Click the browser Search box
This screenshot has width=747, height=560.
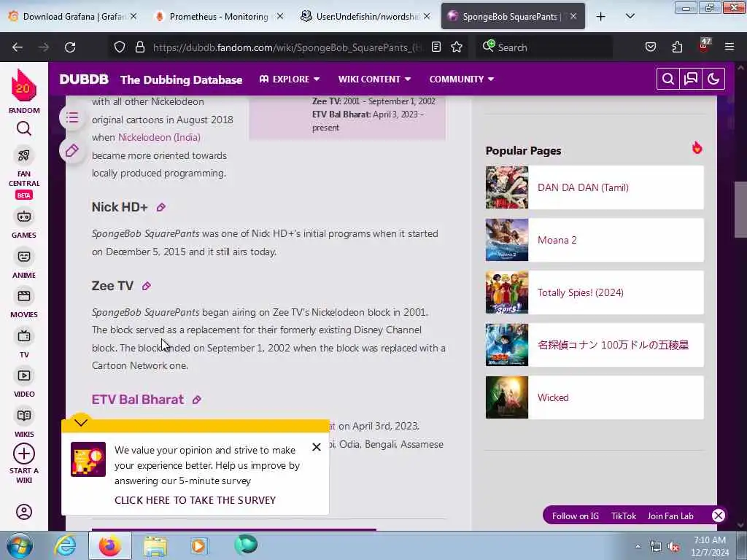pos(544,47)
